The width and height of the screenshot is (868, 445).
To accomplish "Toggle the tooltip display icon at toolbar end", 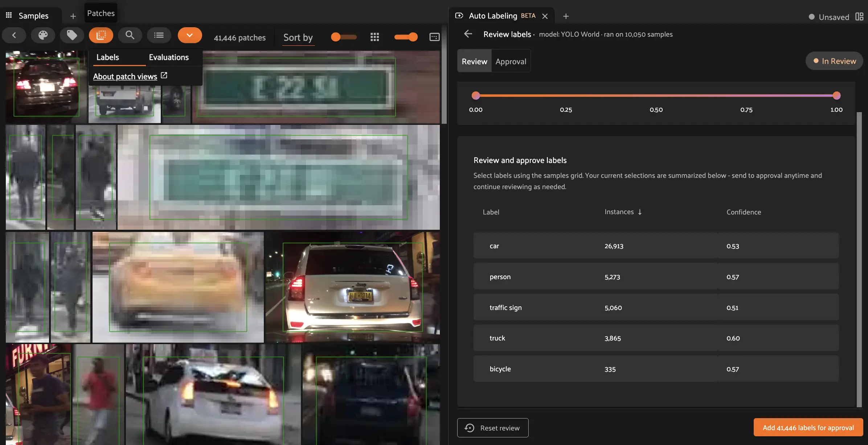I will (x=434, y=37).
